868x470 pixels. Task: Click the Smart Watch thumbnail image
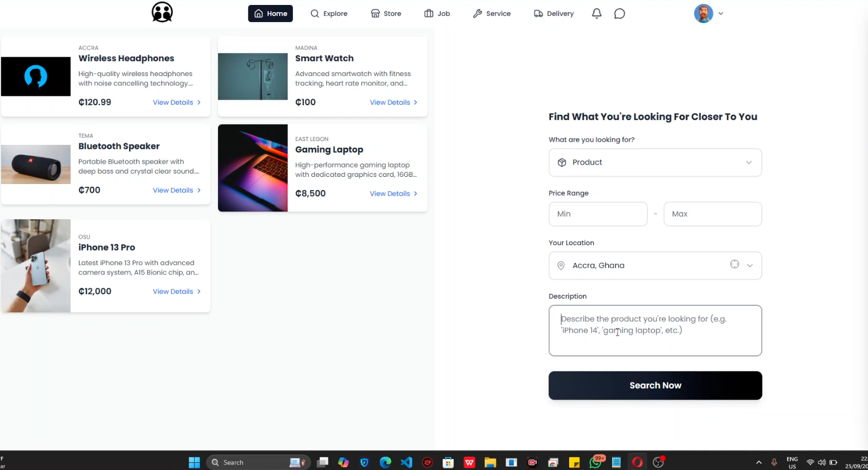253,77
